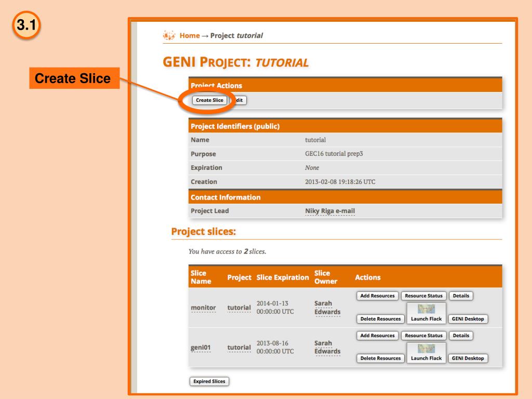Open the geni01 slice link
The height and width of the screenshot is (399, 532).
click(x=201, y=348)
